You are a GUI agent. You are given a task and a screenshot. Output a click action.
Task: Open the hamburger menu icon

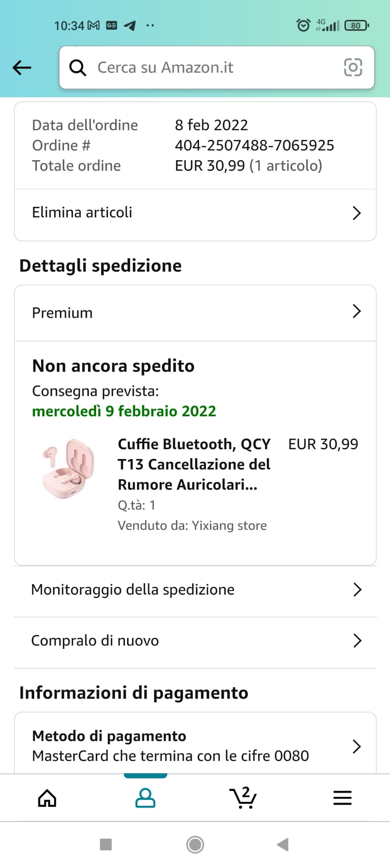coord(342,798)
